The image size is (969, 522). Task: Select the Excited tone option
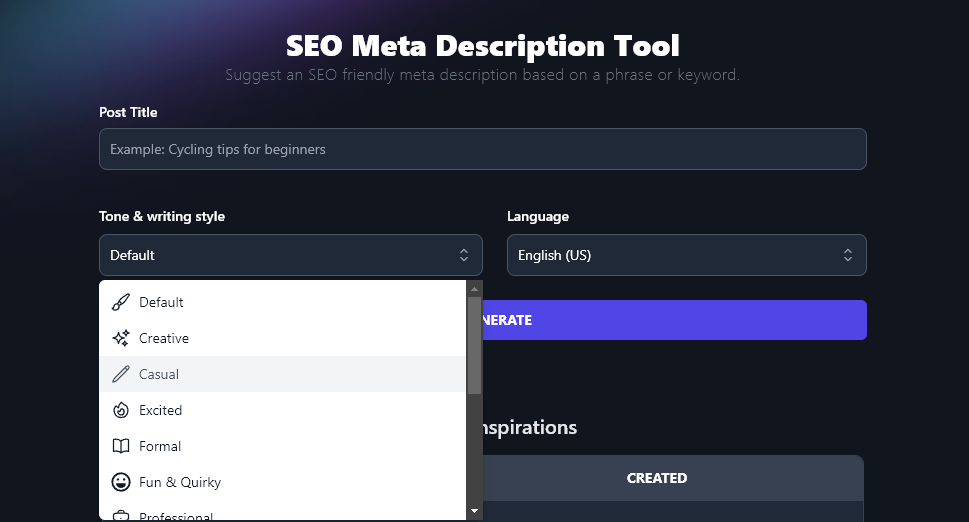coord(161,410)
